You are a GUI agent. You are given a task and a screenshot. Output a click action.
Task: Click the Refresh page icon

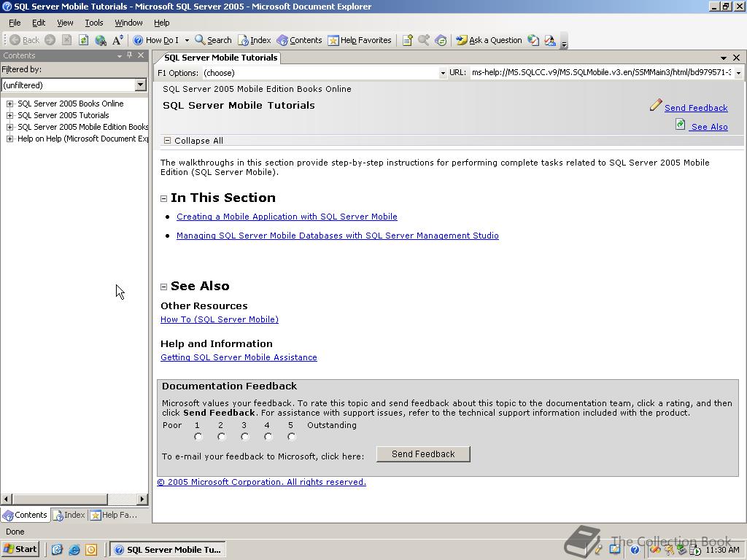[83, 41]
